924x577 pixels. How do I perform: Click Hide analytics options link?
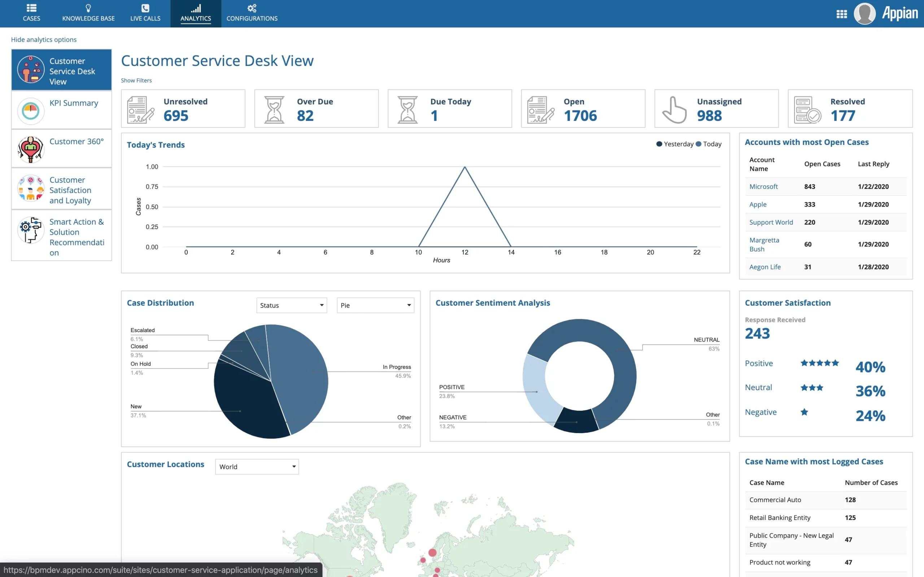coord(44,39)
